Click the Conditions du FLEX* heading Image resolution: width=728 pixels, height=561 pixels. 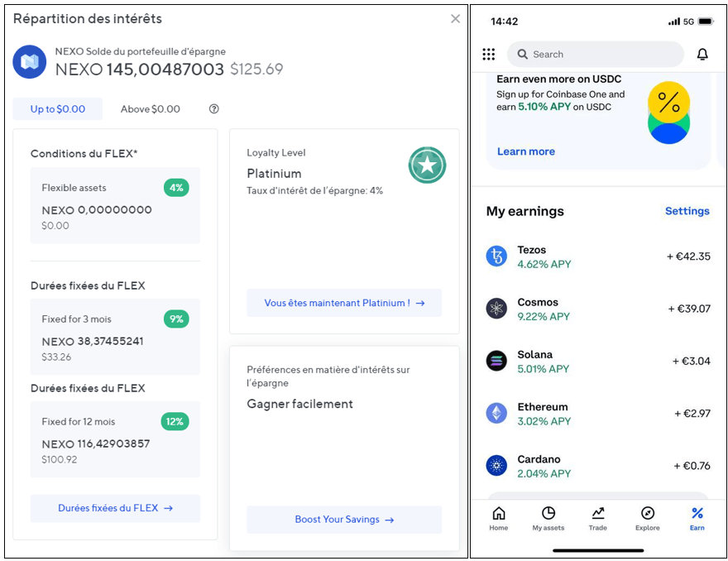point(84,154)
